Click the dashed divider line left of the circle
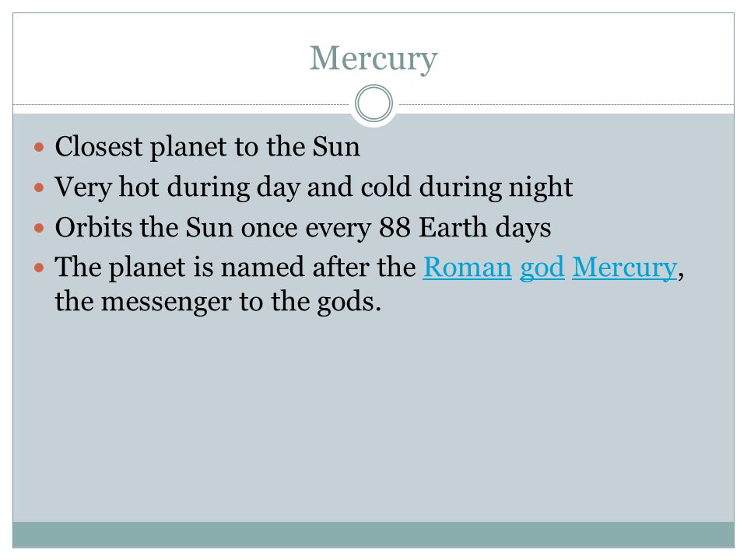 181,104
